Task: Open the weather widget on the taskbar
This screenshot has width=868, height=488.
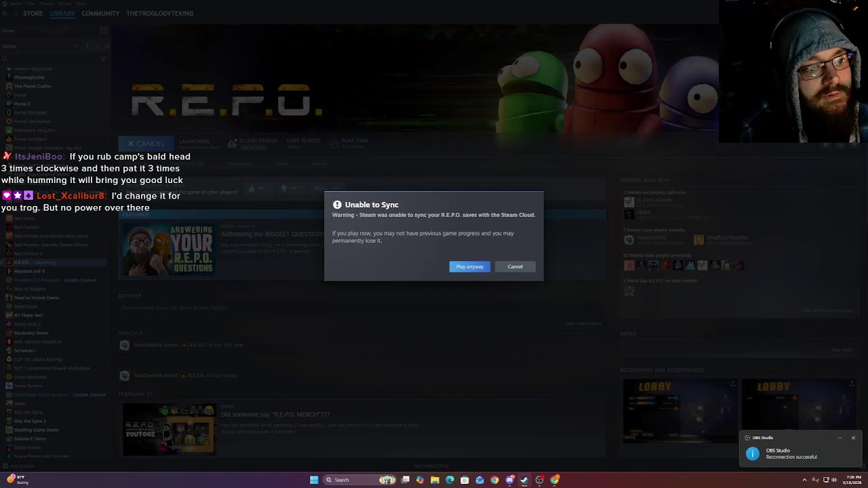Action: [18, 480]
